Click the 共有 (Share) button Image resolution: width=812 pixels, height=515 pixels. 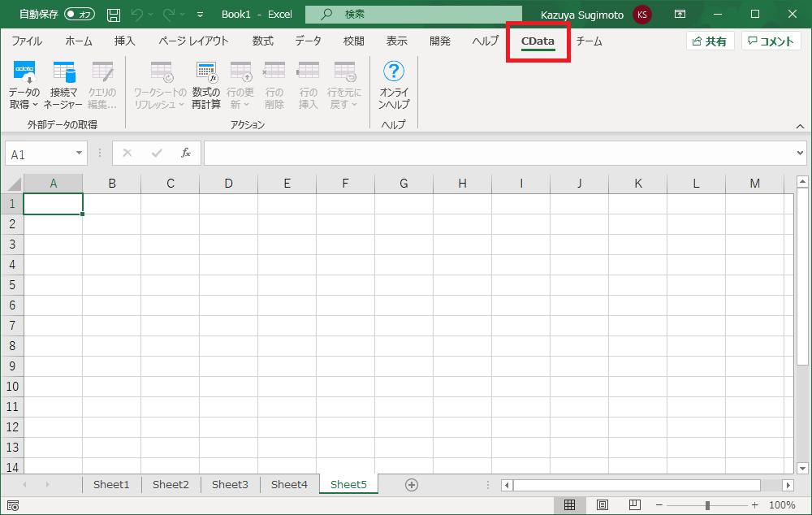[x=710, y=41]
